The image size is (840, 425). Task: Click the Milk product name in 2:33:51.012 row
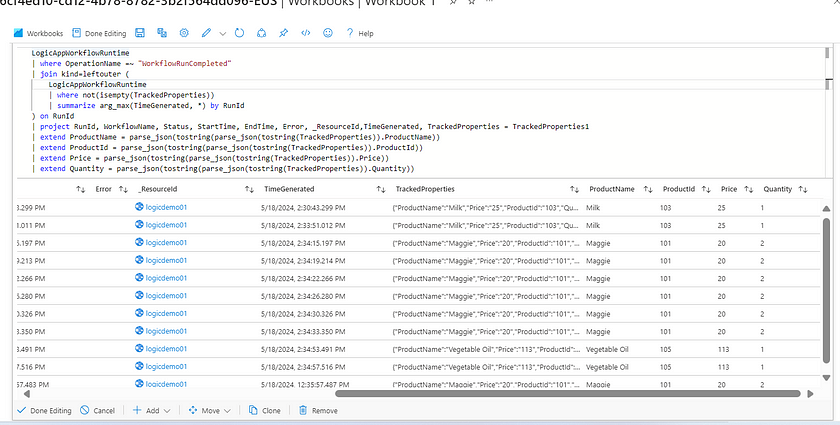(593, 226)
